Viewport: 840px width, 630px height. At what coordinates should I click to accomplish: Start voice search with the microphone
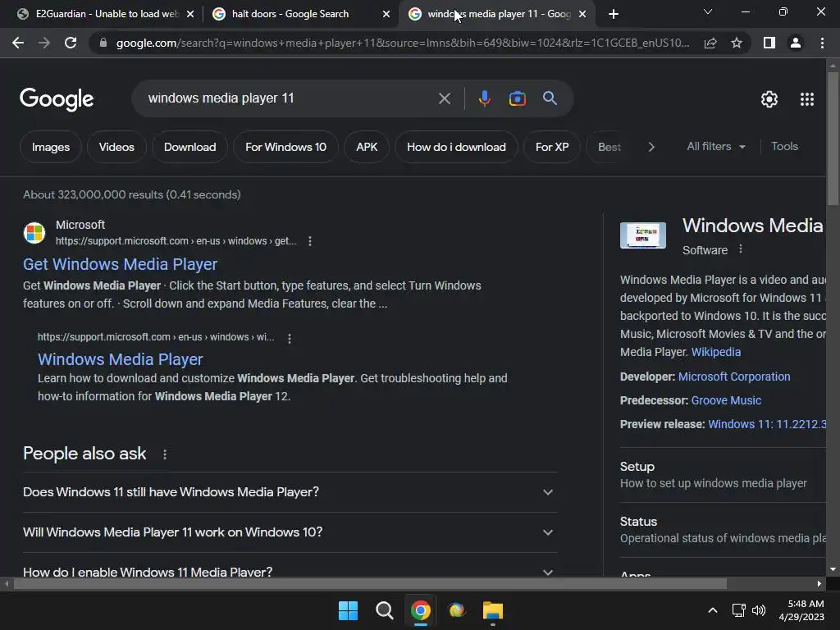coord(484,98)
